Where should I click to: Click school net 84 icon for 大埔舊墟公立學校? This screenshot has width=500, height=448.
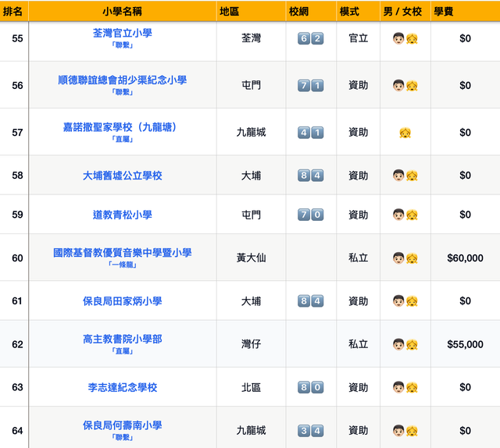(311, 176)
